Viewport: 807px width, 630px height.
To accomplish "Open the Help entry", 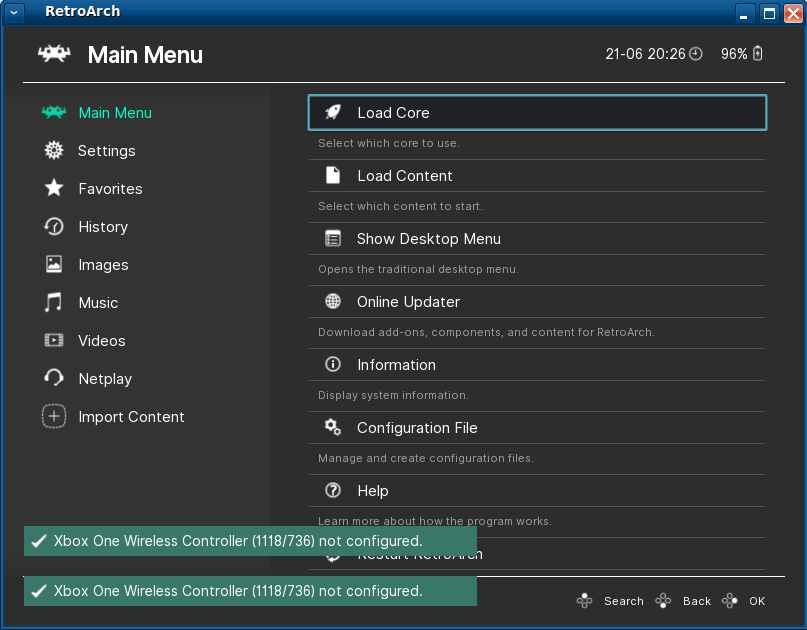I will point(537,491).
